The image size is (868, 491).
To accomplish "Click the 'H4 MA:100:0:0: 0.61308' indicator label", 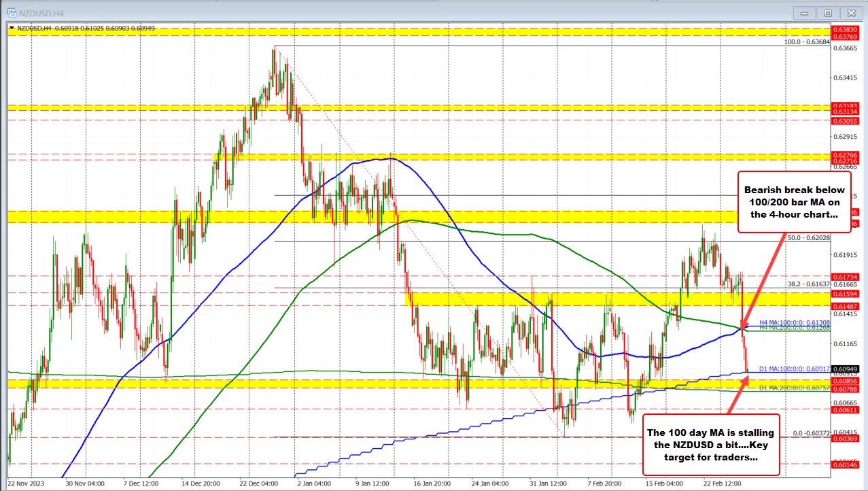I will point(795,322).
